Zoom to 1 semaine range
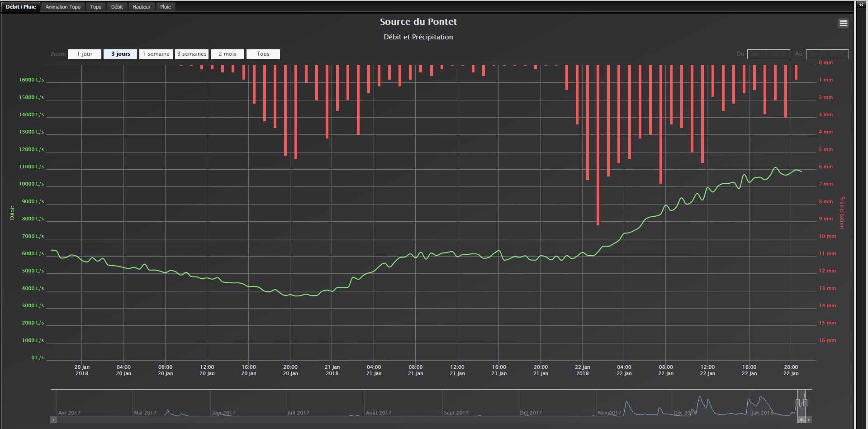This screenshot has width=868, height=429. coord(156,54)
